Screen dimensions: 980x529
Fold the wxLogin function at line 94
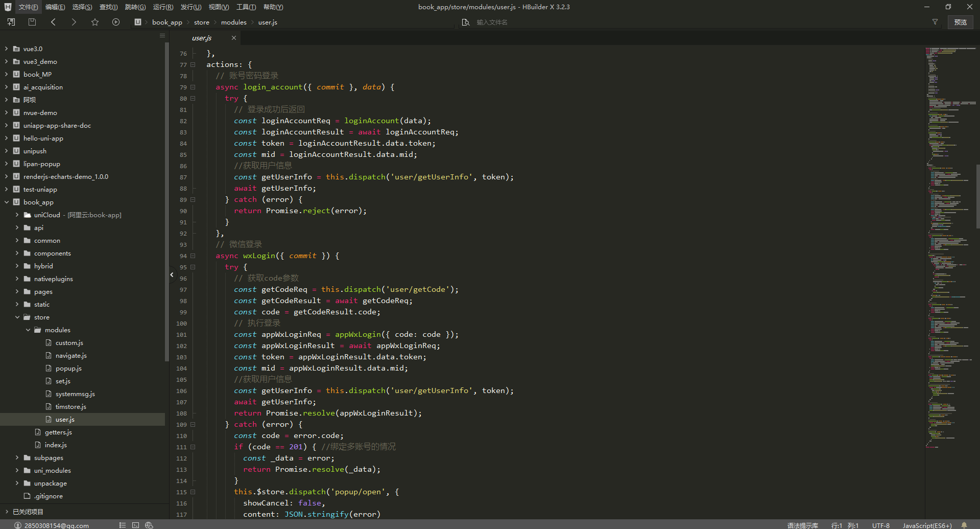coord(193,256)
